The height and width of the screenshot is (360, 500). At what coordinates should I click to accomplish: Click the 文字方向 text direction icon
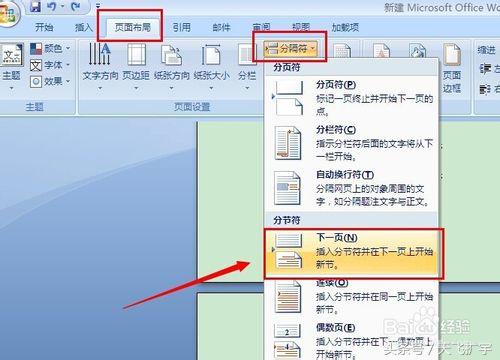(x=100, y=55)
